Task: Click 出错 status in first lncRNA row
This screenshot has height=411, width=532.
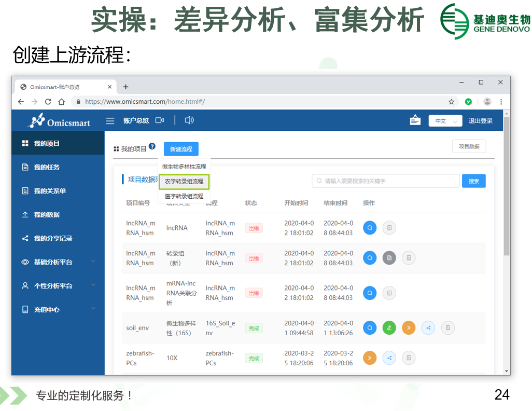Action: coord(254,228)
